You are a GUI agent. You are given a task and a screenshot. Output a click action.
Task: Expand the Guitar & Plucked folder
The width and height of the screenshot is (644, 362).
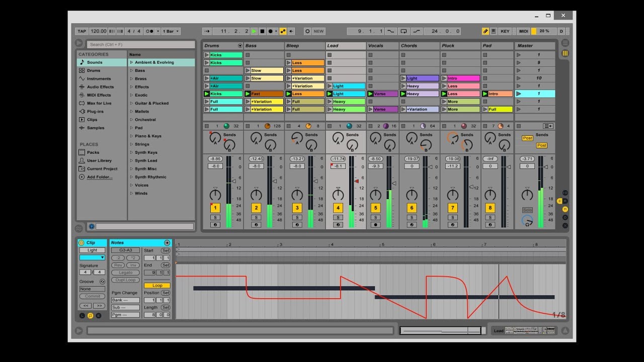tap(131, 103)
